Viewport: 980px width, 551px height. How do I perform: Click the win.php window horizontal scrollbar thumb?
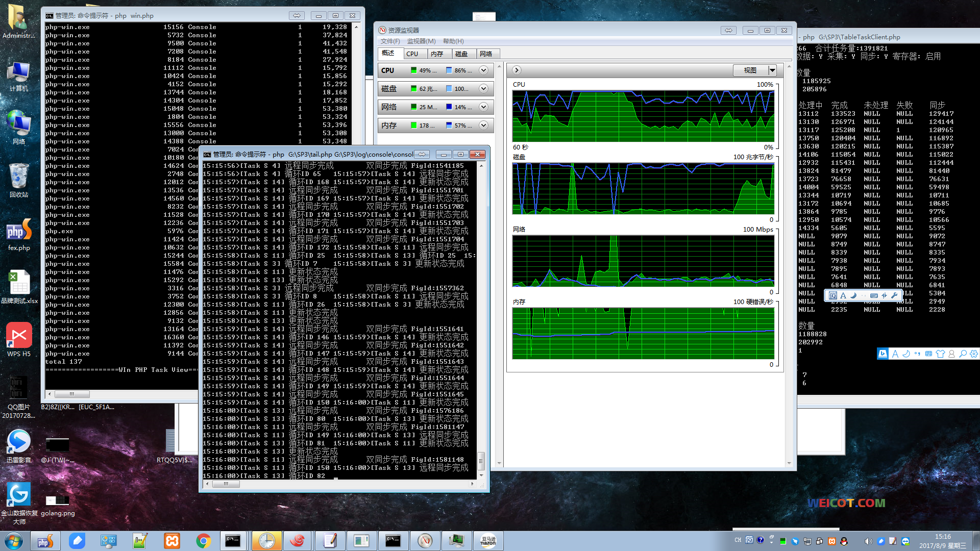[x=72, y=394]
